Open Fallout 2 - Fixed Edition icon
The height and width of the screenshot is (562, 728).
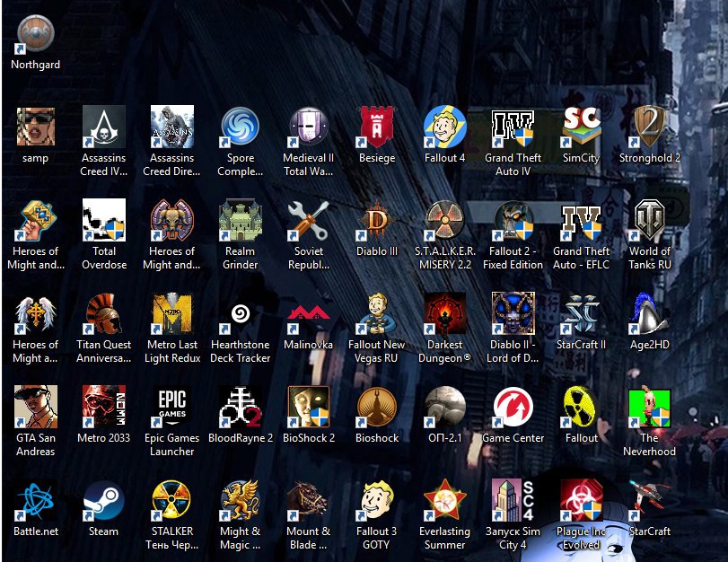pyautogui.click(x=513, y=220)
